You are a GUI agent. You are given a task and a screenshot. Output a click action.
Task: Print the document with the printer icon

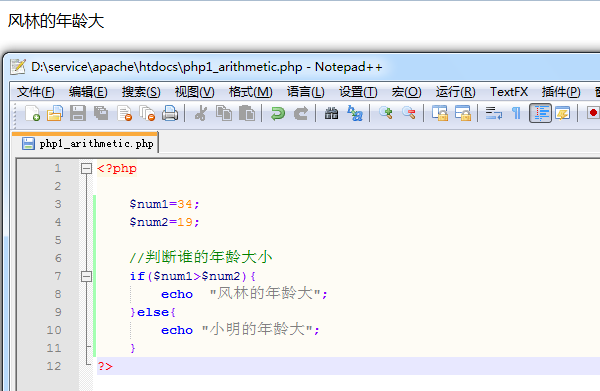tap(170, 114)
